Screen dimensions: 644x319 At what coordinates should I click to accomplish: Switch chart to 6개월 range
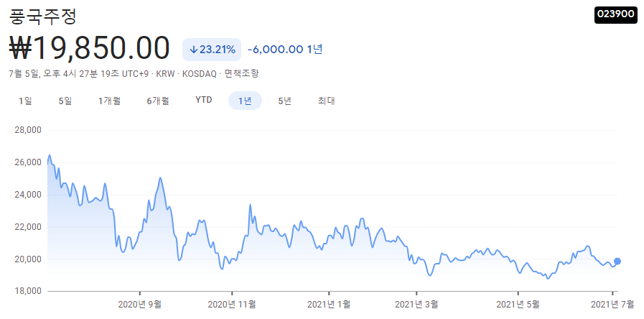158,101
